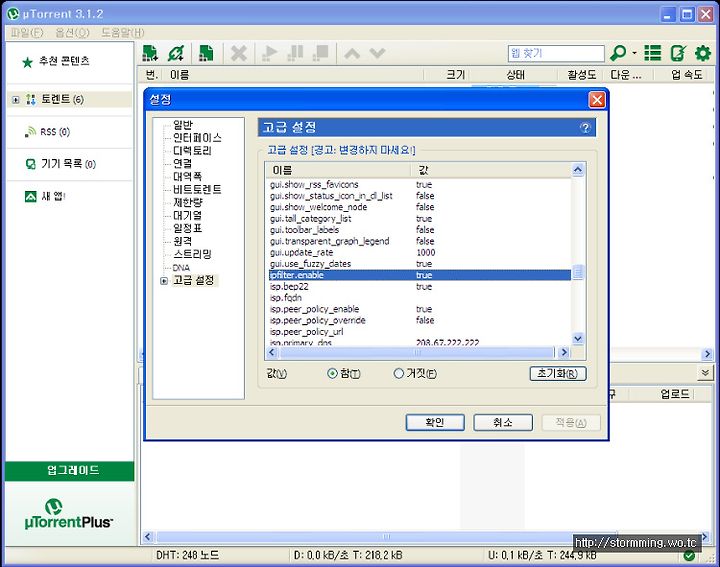
Task: Click the Stop torrent icon
Action: pyautogui.click(x=321, y=53)
